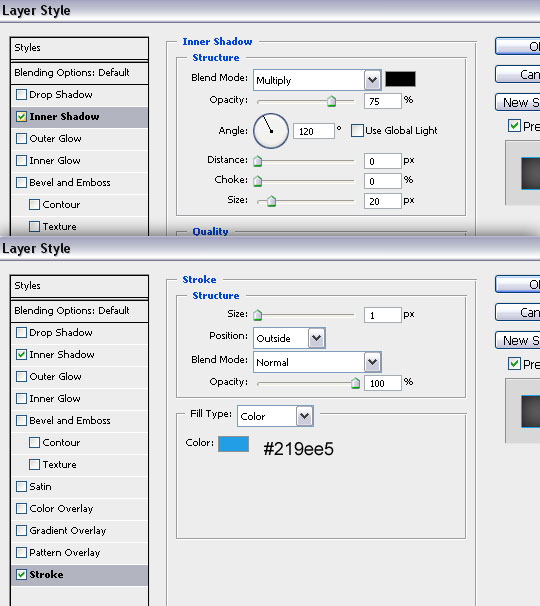540x606 pixels.
Task: Select the Stroke style entry
Action: tap(80, 575)
